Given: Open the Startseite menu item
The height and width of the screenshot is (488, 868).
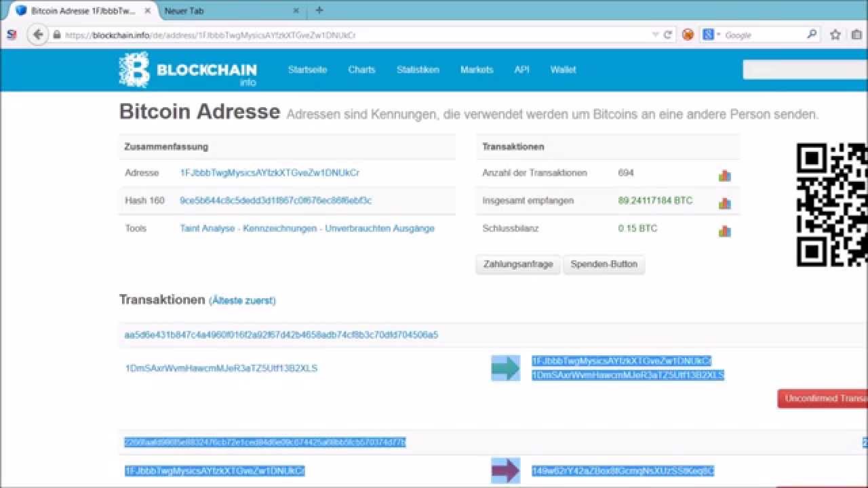Looking at the screenshot, I should [x=307, y=70].
